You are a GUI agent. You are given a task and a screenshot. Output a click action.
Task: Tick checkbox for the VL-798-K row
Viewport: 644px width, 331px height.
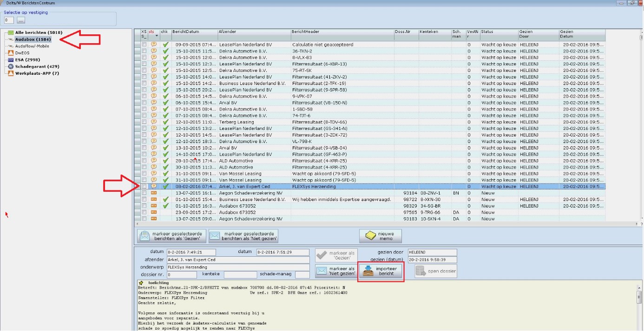(x=144, y=141)
